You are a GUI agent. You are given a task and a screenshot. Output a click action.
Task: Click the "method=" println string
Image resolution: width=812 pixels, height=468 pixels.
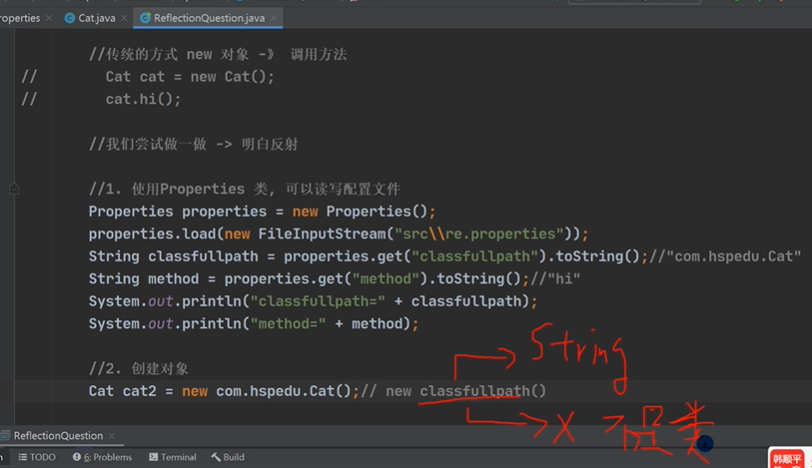(x=288, y=324)
